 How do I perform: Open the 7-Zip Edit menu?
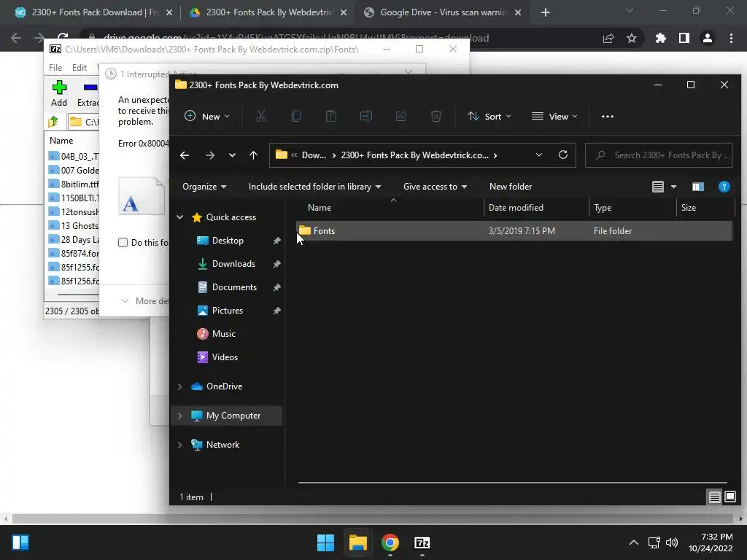click(x=79, y=68)
